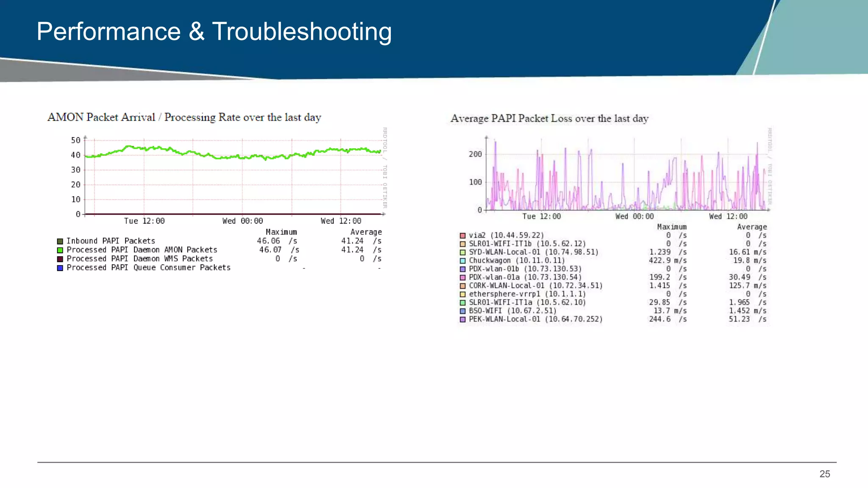The width and height of the screenshot is (868, 488).
Task: Click the slide title Performance & Troubleshooting
Action: (x=214, y=32)
